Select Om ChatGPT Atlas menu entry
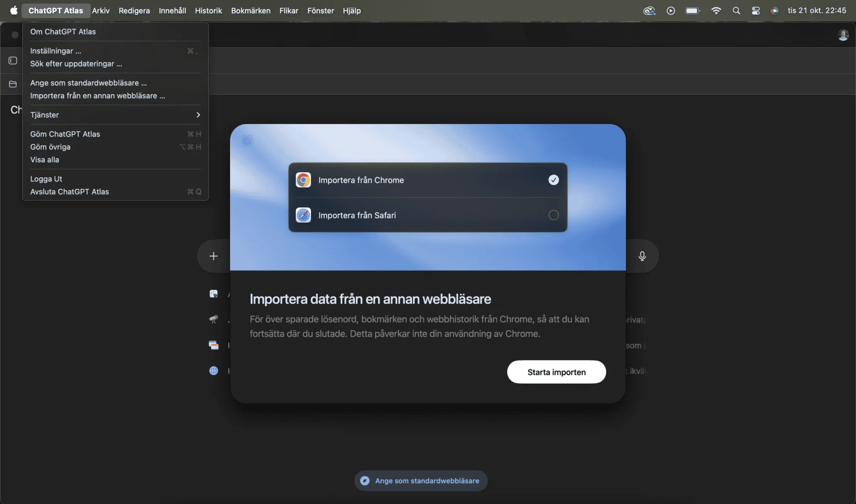The height and width of the screenshot is (504, 856). pyautogui.click(x=116, y=31)
